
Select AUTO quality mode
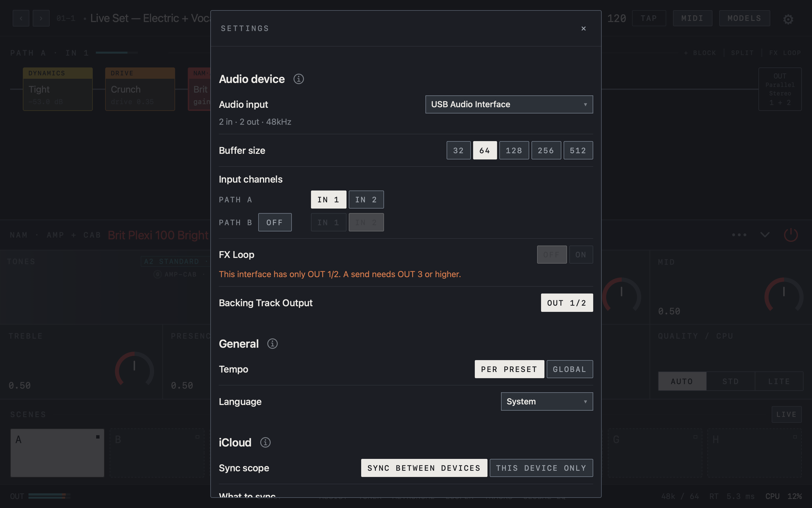tap(682, 381)
